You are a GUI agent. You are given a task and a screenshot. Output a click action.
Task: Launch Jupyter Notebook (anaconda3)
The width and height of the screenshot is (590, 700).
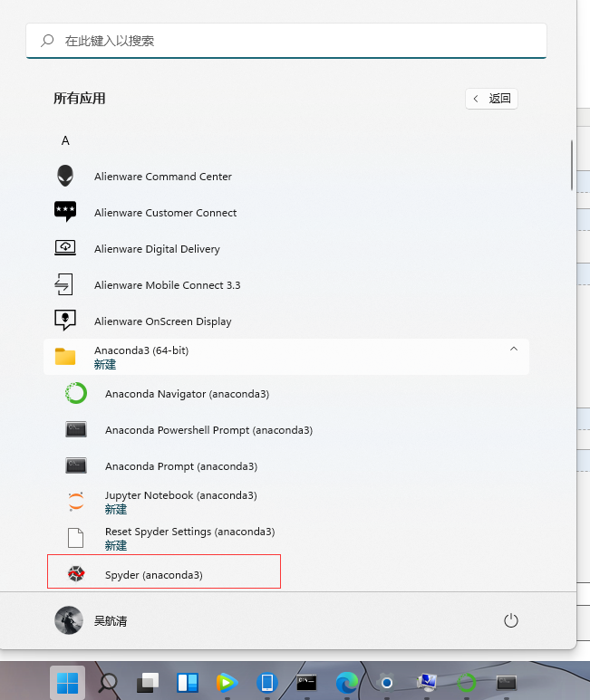[x=285, y=502]
